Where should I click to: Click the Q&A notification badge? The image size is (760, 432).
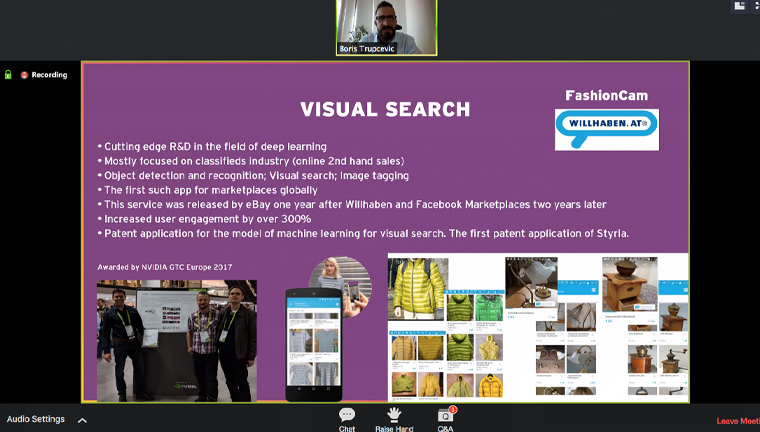(452, 410)
